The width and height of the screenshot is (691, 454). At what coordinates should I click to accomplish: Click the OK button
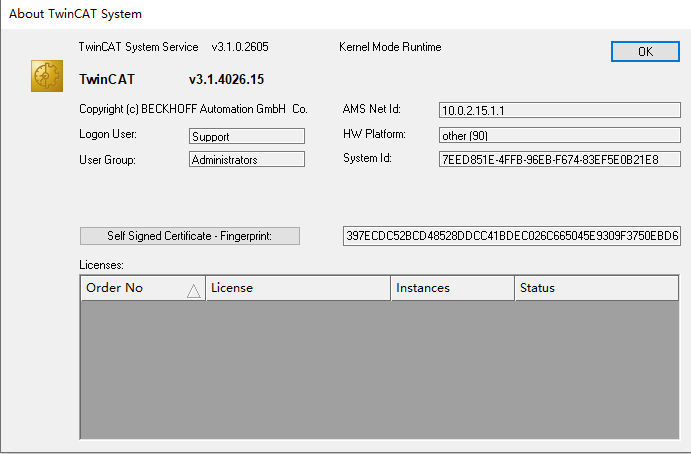click(x=645, y=52)
